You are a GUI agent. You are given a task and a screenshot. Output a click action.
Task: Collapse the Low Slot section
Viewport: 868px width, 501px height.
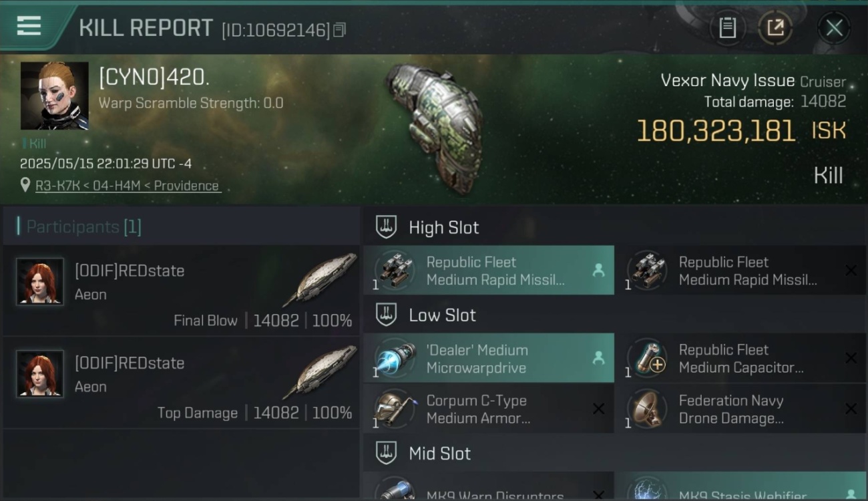tap(386, 315)
